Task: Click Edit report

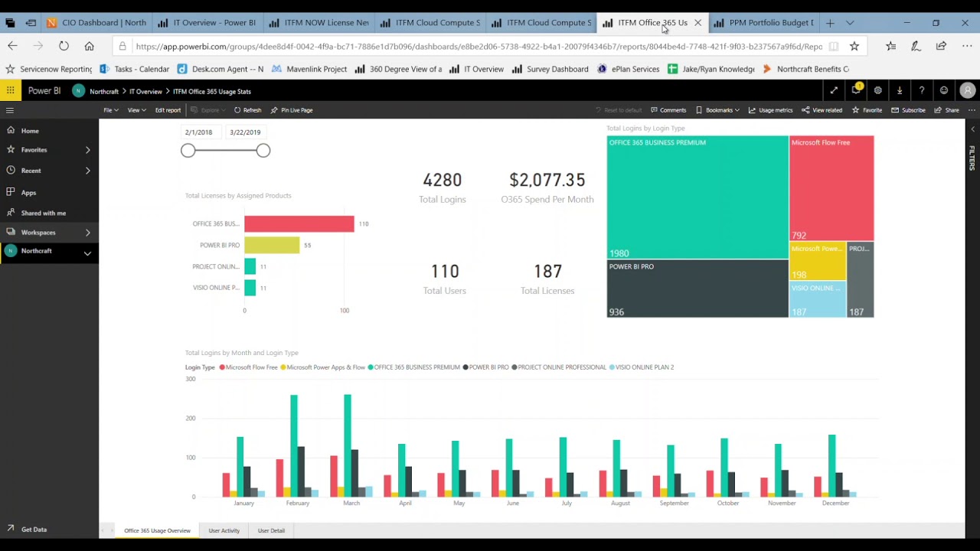Action: point(168,110)
